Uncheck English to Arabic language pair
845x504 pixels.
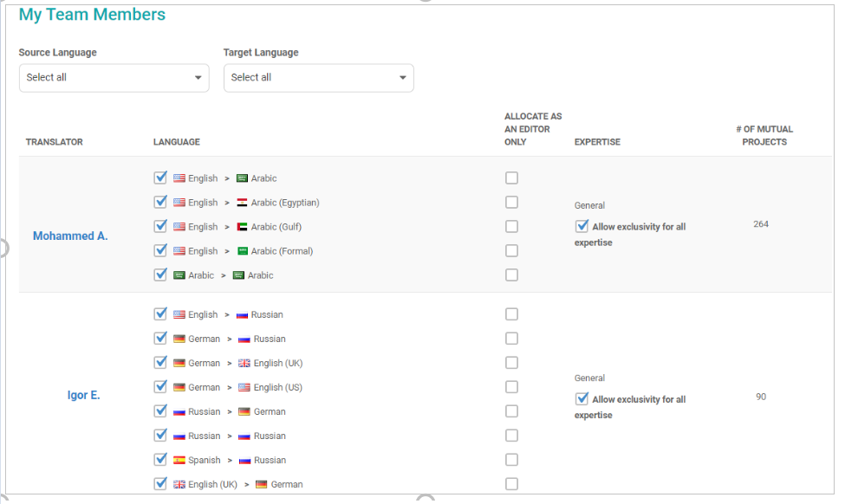(160, 178)
